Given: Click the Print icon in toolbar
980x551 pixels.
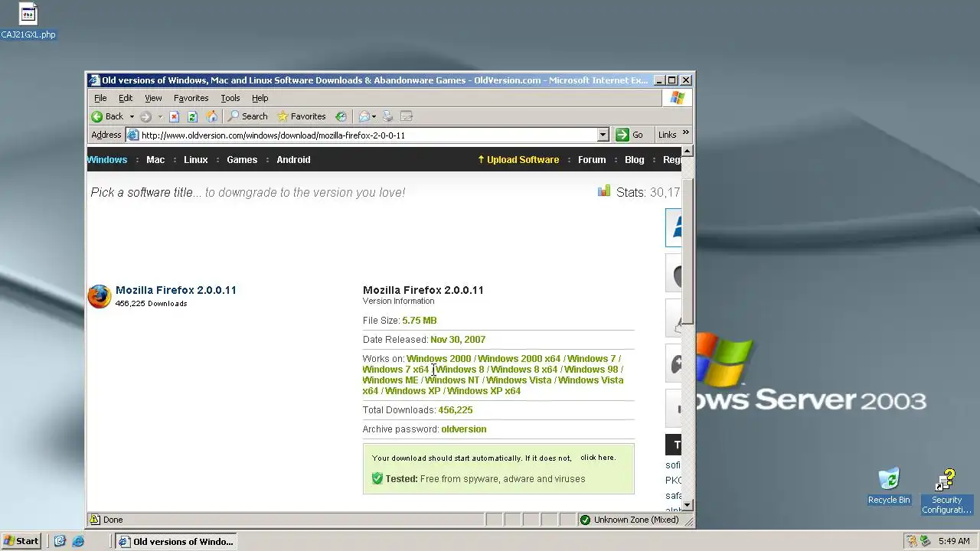Looking at the screenshot, I should click(x=388, y=116).
